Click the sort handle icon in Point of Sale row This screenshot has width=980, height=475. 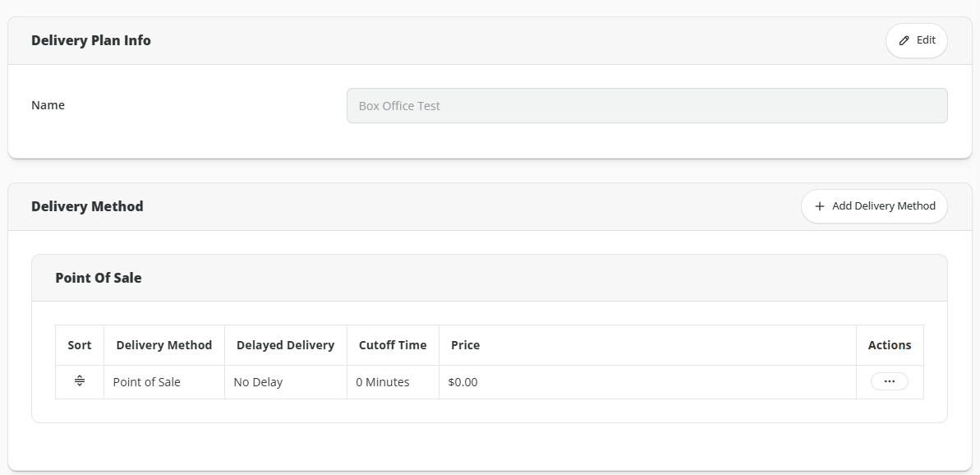pos(80,380)
